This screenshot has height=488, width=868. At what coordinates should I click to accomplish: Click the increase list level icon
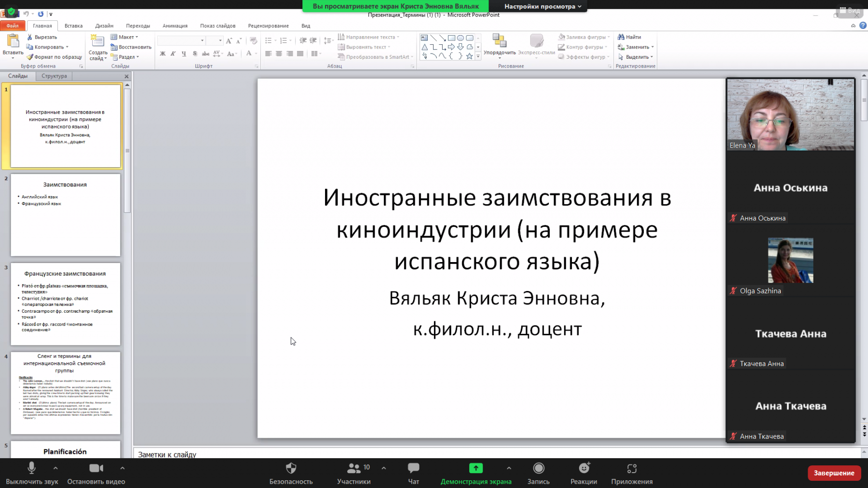(x=313, y=41)
